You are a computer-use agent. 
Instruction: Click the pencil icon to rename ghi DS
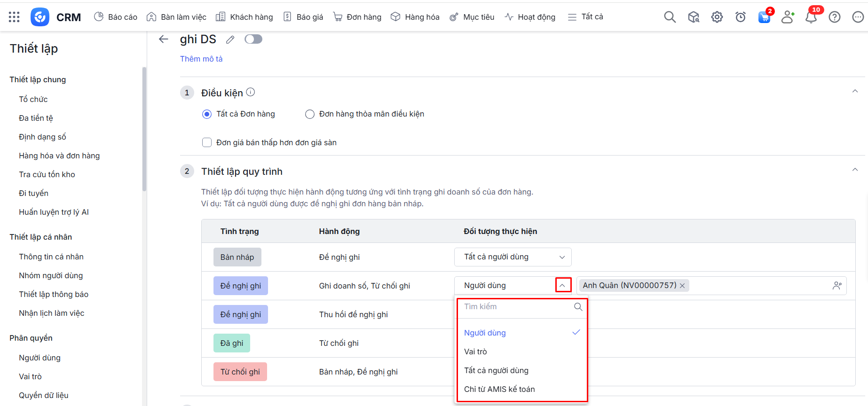click(x=230, y=39)
